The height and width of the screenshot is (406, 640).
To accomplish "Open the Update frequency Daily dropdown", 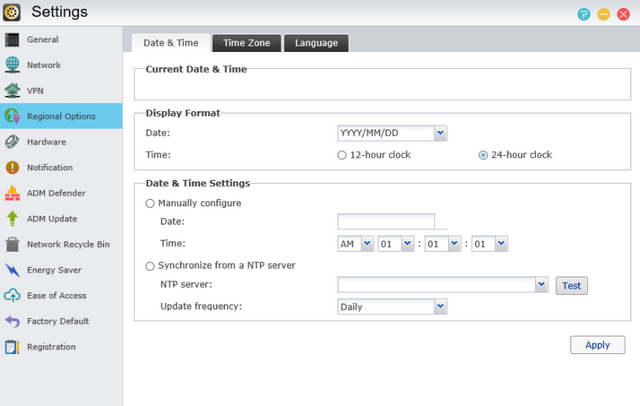I will (441, 307).
